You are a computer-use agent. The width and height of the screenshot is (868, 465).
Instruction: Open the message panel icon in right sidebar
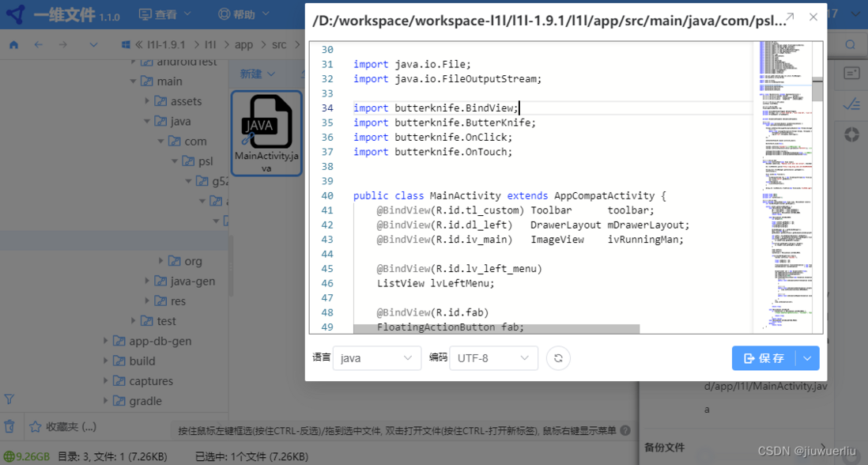[x=851, y=73]
